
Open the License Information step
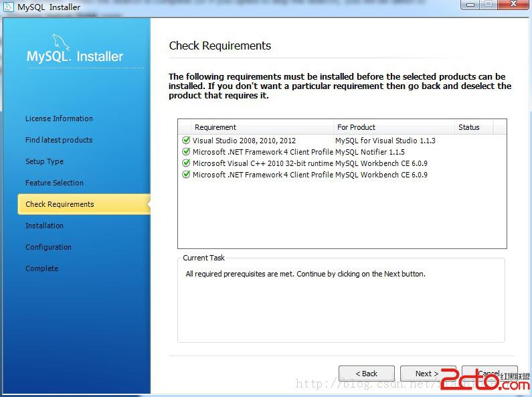[59, 118]
